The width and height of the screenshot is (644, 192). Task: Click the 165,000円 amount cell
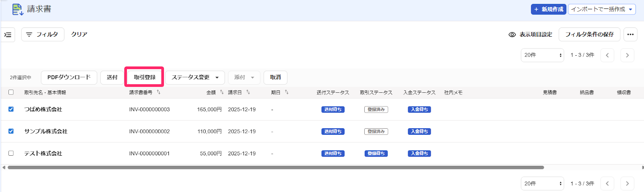click(x=209, y=109)
